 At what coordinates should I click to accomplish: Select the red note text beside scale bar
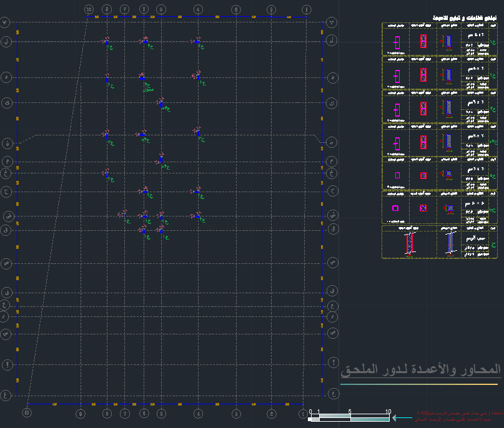459,416
